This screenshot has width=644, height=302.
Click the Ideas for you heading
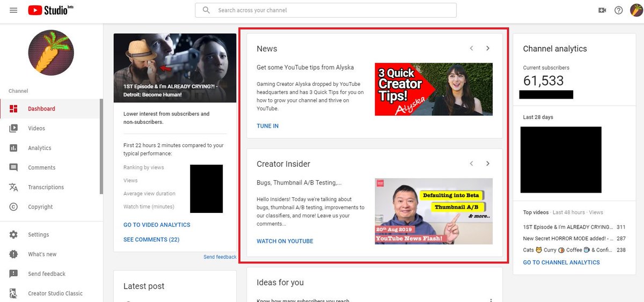point(280,283)
